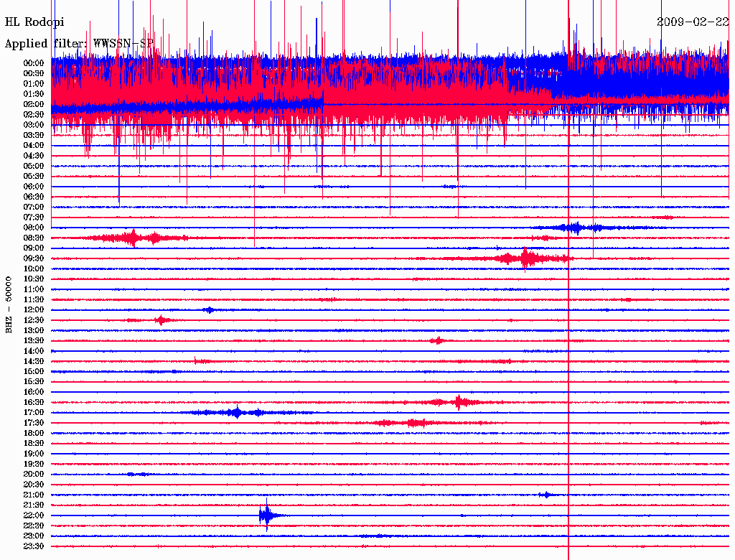Select the 13:30 time label

(x=34, y=340)
